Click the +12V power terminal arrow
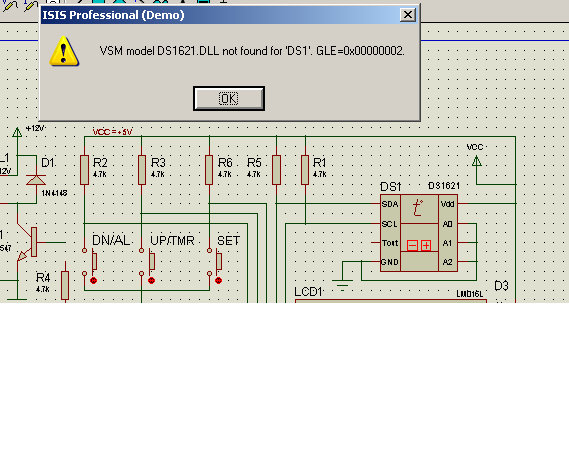Viewport: 569px width, 468px height. (17, 132)
